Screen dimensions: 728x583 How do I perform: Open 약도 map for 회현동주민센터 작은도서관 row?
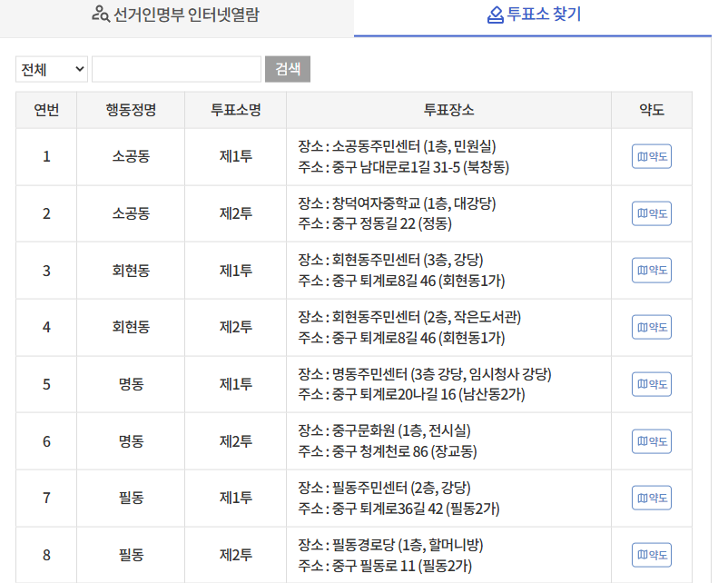click(652, 327)
